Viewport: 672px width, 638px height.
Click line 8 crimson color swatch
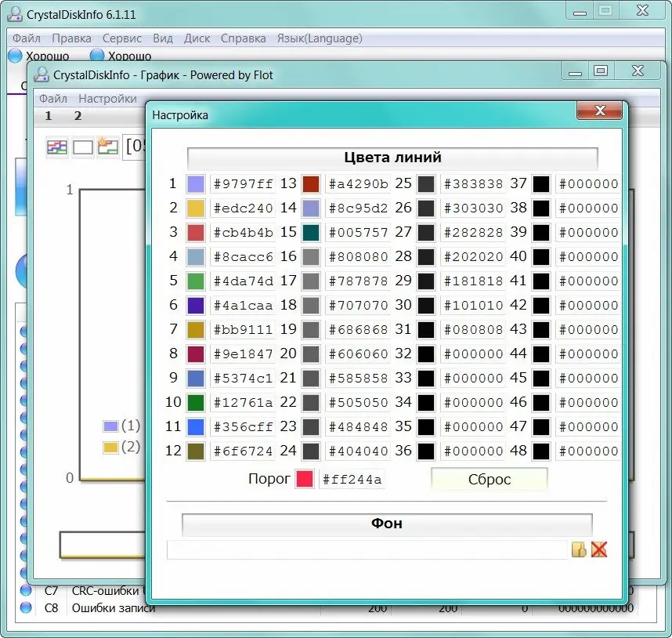pyautogui.click(x=196, y=354)
